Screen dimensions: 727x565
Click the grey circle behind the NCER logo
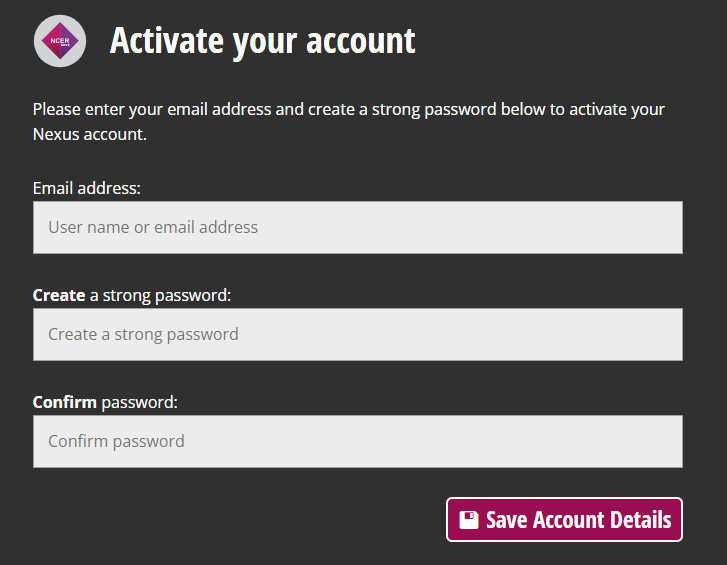(60, 41)
